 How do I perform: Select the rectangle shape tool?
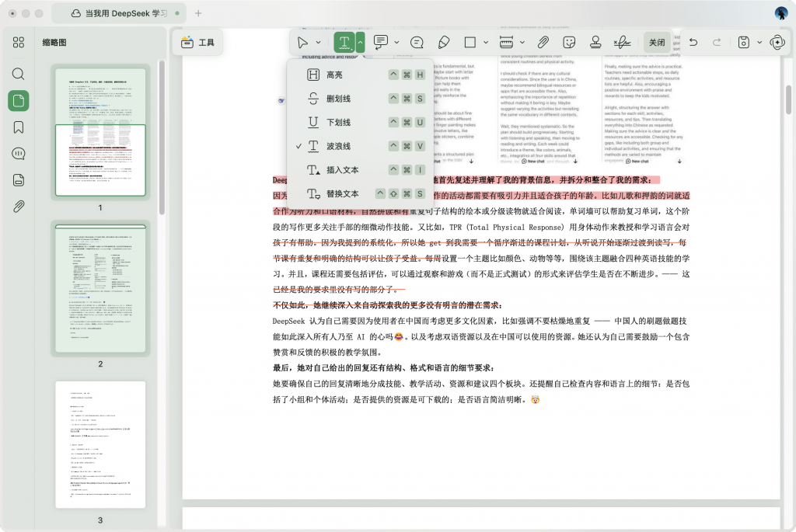coord(470,43)
